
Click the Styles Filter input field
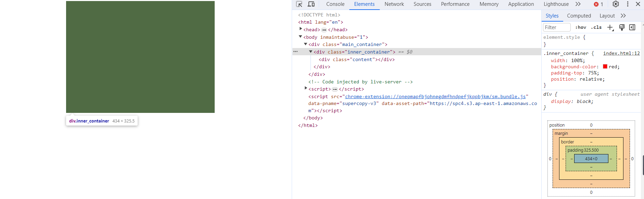557,27
